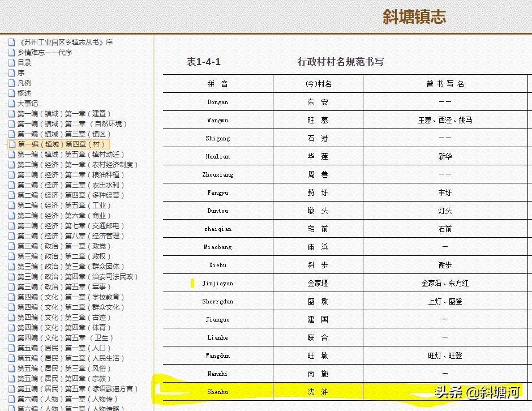Open the 概述 chapter
532x411 pixels.
(x=24, y=93)
